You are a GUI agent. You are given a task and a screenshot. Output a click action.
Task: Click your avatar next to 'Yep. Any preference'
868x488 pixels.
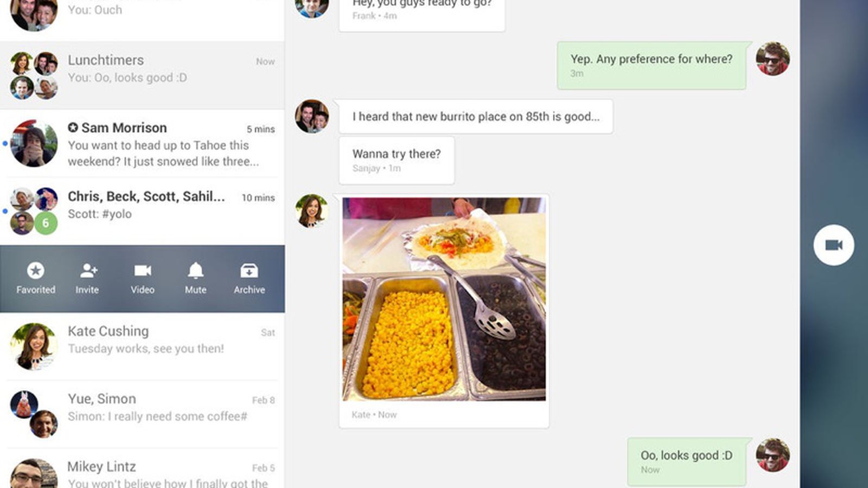[773, 59]
